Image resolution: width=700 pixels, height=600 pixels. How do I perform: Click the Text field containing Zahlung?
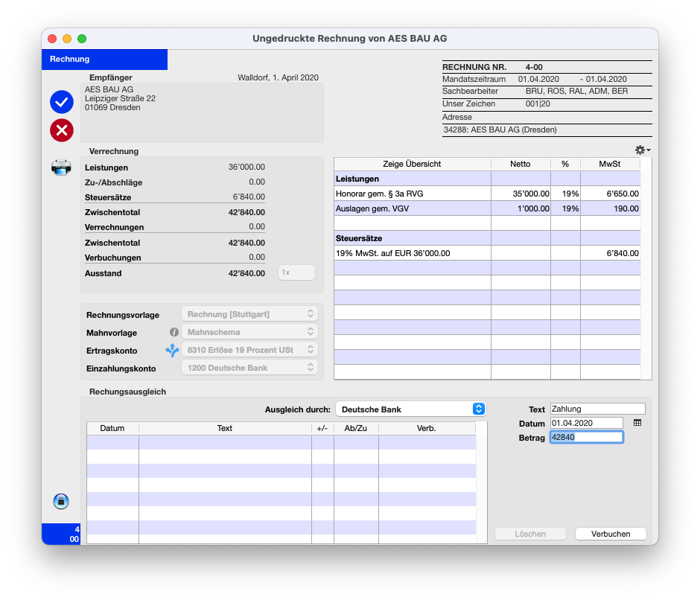pos(597,409)
